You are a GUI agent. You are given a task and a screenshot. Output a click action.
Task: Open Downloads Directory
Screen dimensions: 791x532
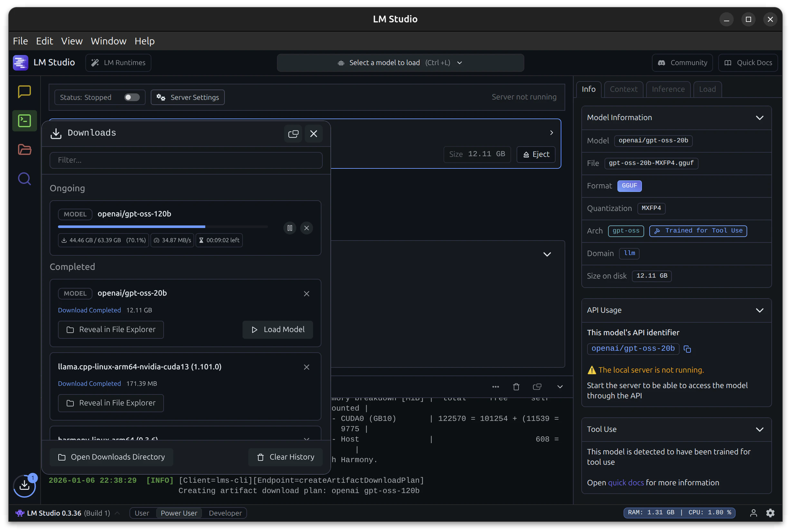point(111,457)
